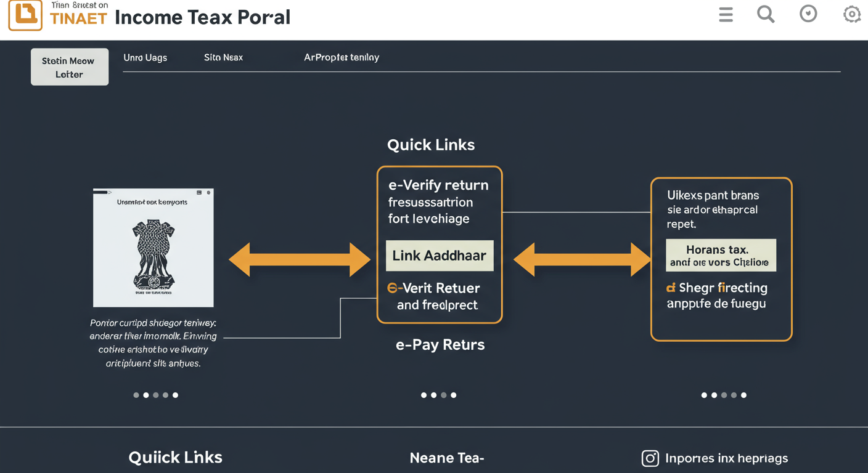Select the first dot under the middle carousel
Viewport: 868px width, 473px height.
click(424, 395)
